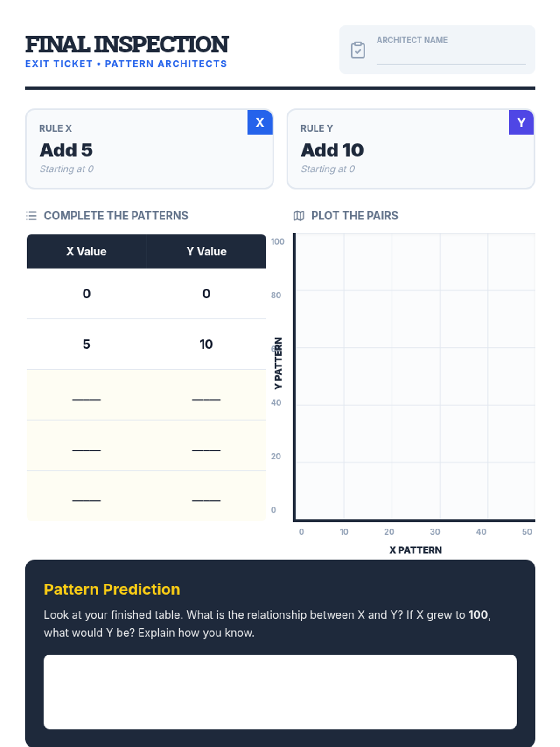The height and width of the screenshot is (747, 560).
Task: Click the last blank Y Value cell
Action: pos(206,496)
